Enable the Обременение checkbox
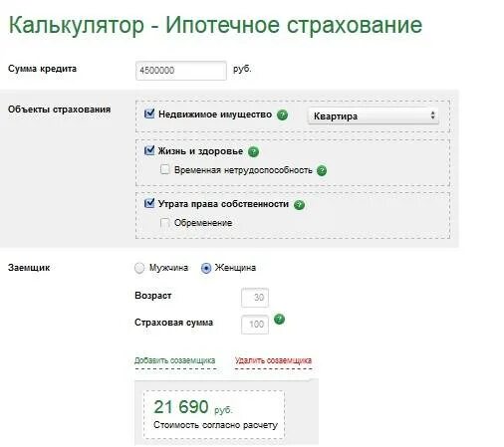 [x=165, y=222]
